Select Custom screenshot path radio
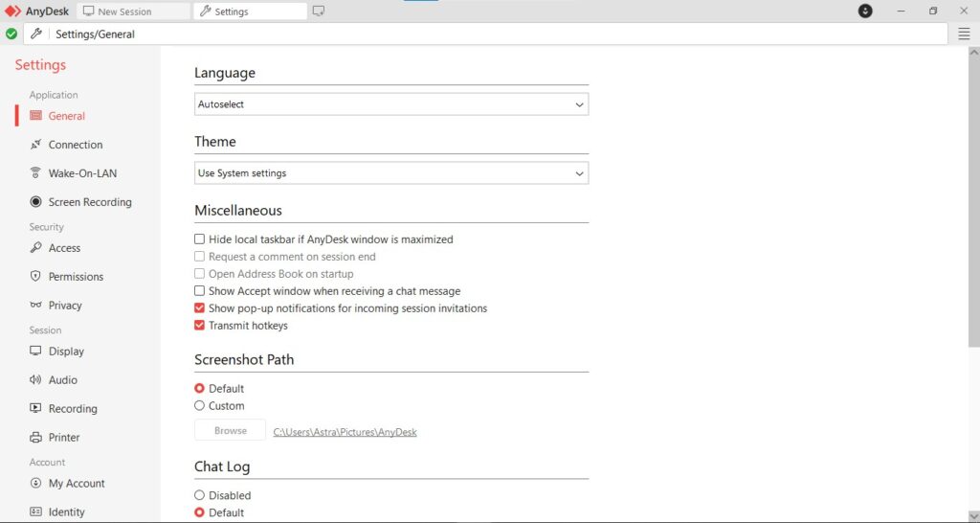The width and height of the screenshot is (980, 523). coord(199,405)
